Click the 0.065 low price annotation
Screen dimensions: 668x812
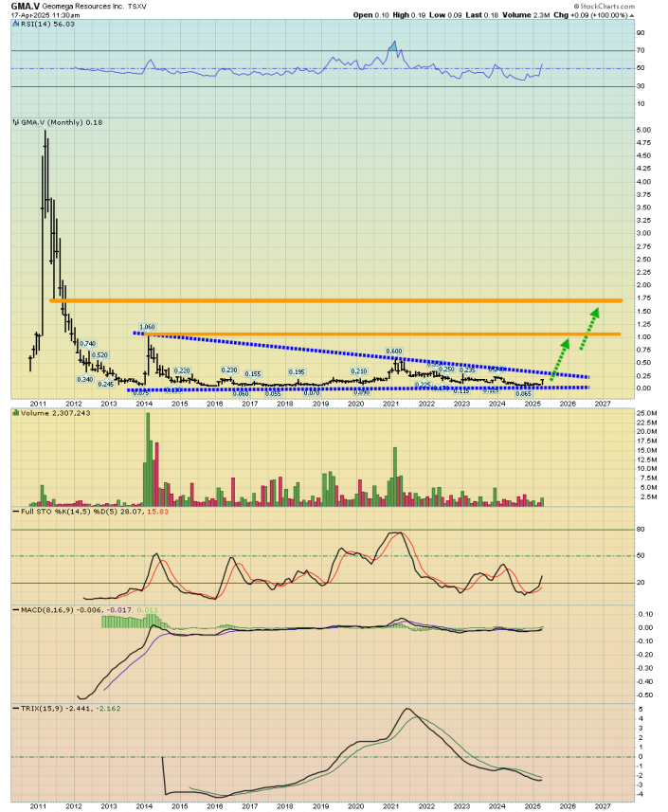point(524,393)
